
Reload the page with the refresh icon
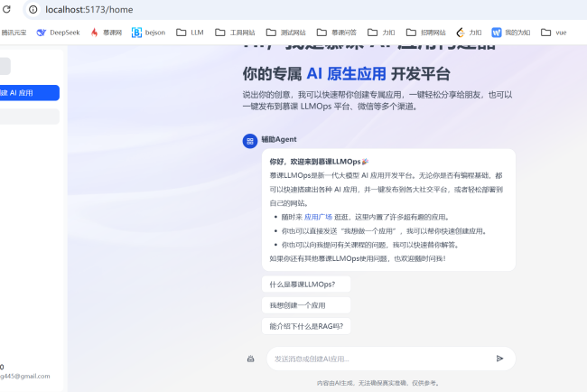coord(6,9)
